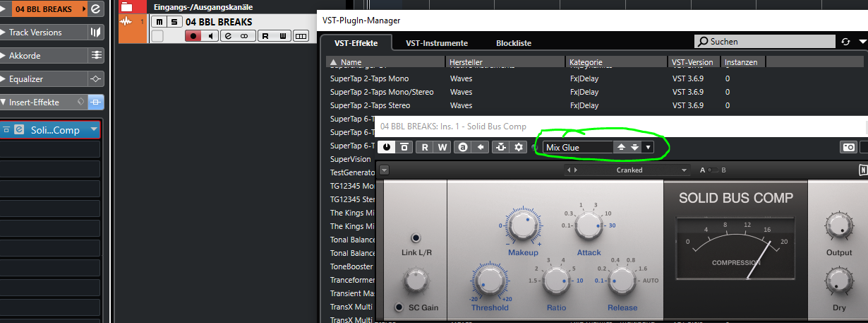868x323 pixels.
Task: Click the refresh icon in Plug-in Manager
Action: coord(846,42)
